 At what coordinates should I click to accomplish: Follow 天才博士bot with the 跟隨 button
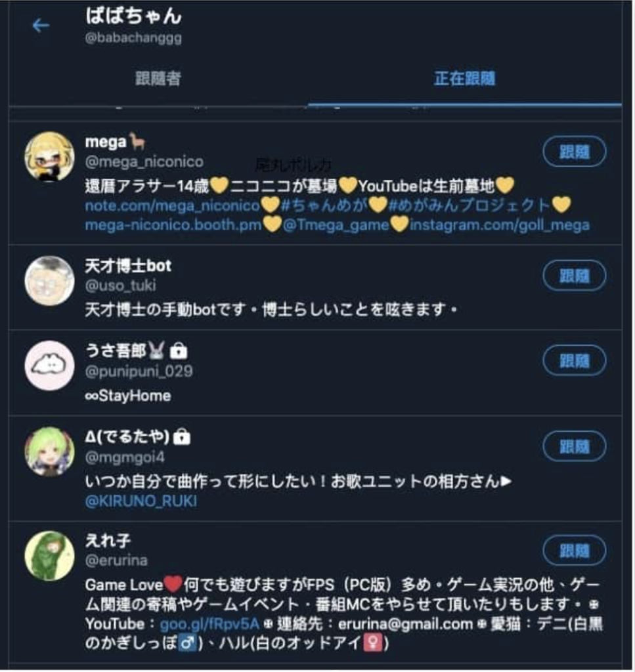[574, 276]
